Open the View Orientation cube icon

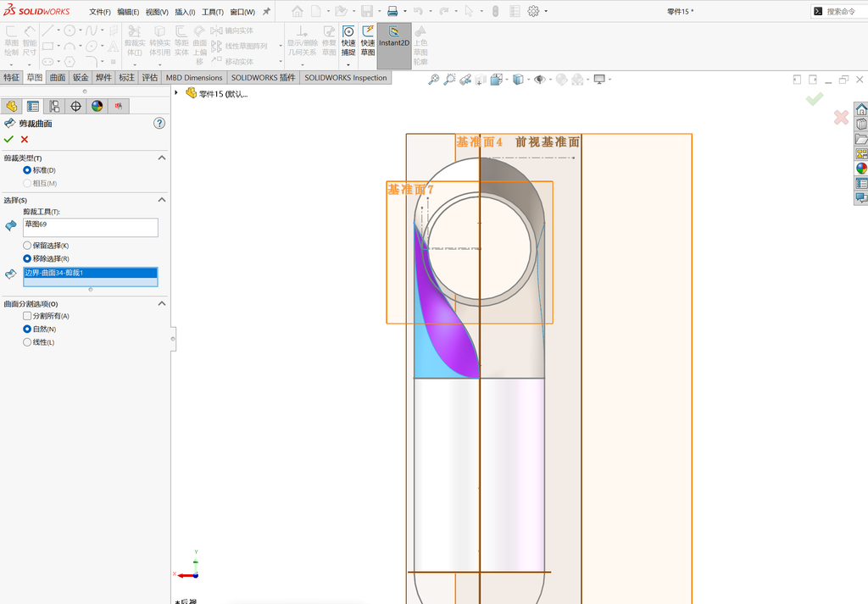(496, 80)
